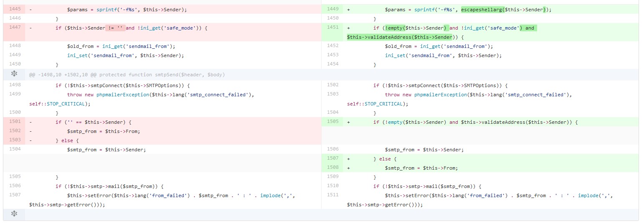Select new-side line number 1510

point(332,186)
